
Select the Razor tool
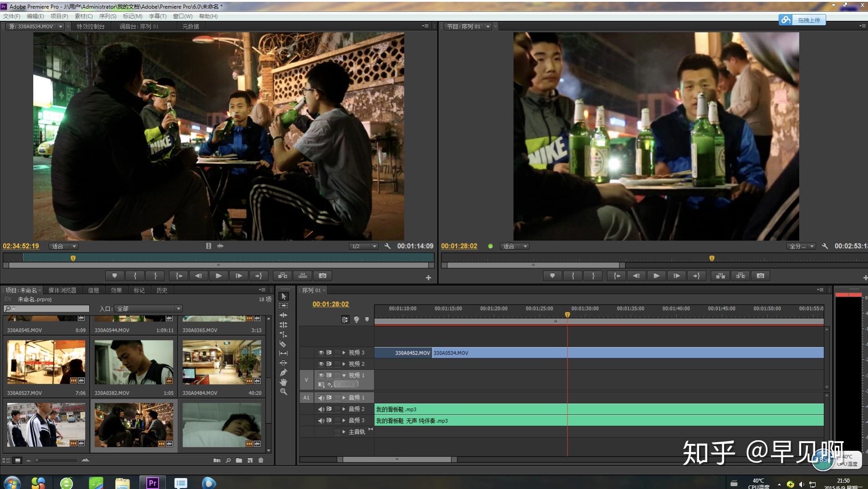pyautogui.click(x=283, y=344)
